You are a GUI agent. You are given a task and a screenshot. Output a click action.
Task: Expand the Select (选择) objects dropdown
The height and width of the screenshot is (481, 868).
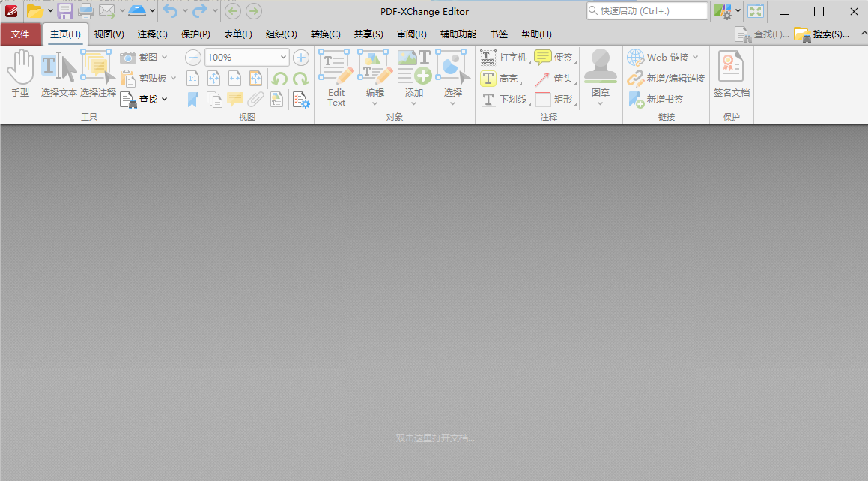pyautogui.click(x=452, y=103)
